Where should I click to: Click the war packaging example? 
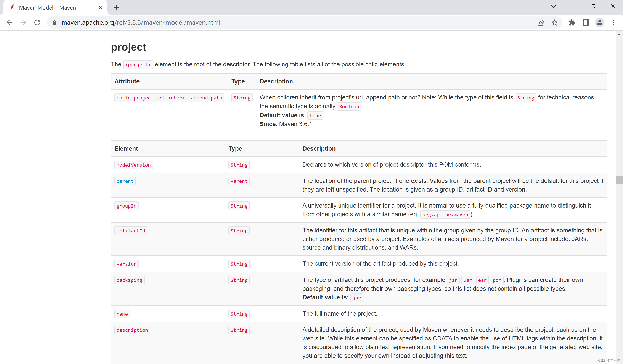(468, 280)
